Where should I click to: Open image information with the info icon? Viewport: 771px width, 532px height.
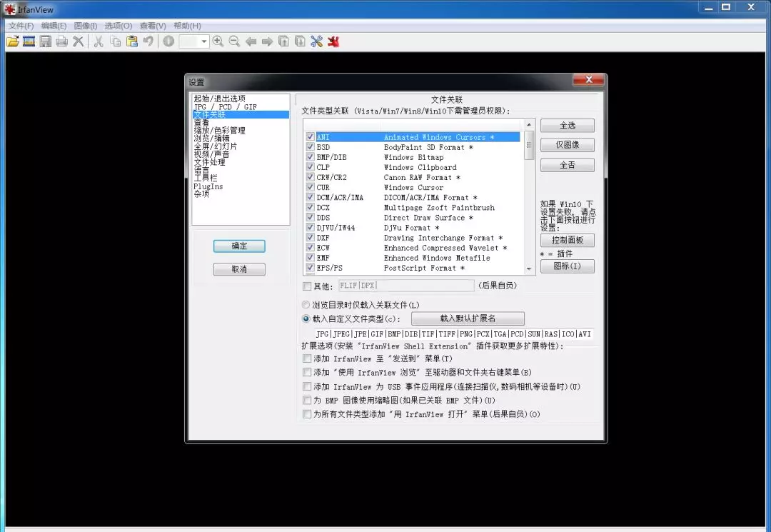pyautogui.click(x=168, y=42)
